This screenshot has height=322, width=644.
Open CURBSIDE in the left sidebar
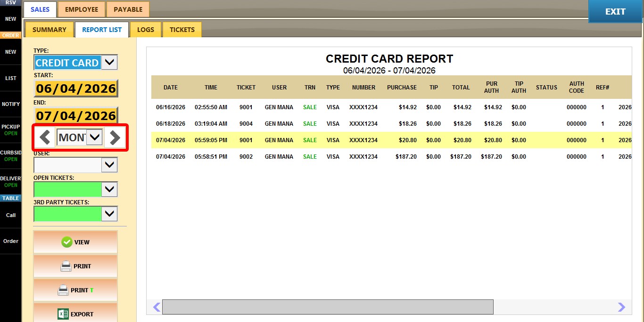click(10, 156)
